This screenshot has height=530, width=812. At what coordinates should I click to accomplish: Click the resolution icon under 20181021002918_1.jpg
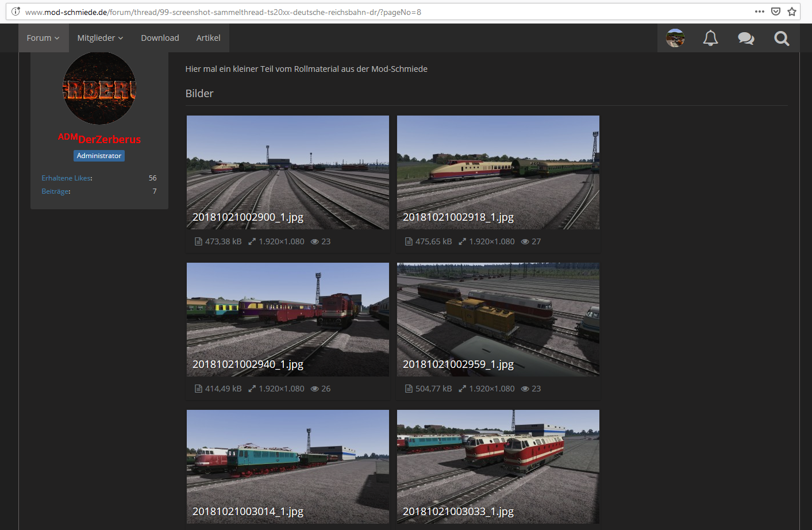point(462,241)
